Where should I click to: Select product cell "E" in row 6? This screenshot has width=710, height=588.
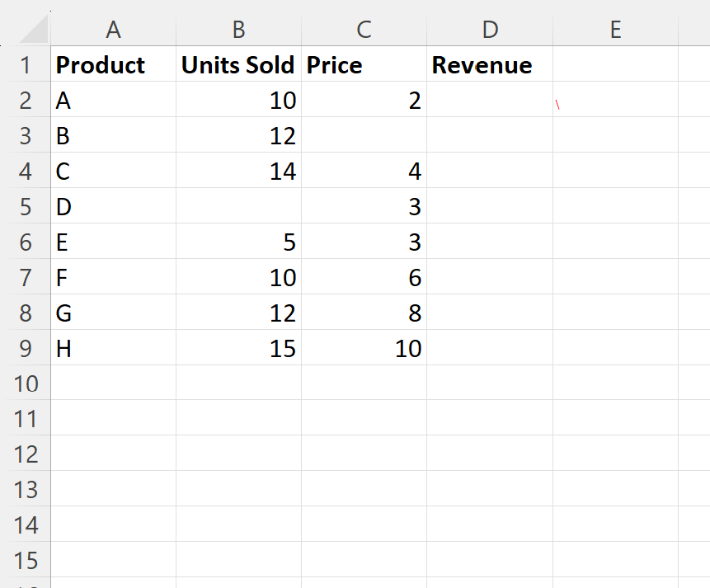(113, 242)
